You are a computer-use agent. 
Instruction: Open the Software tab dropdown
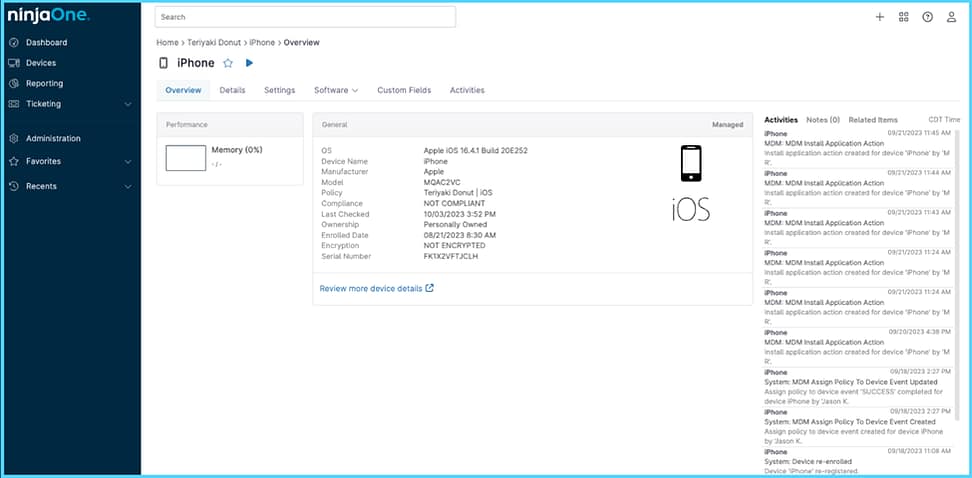coord(336,90)
